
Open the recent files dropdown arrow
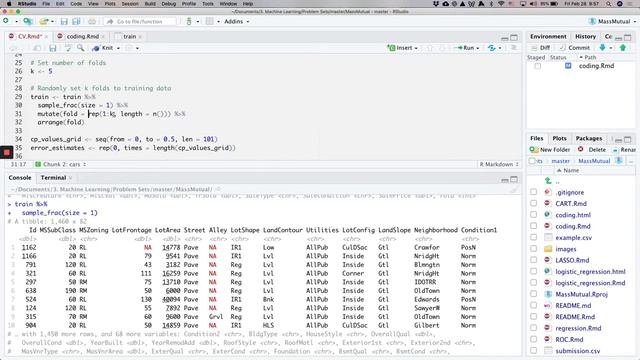(52, 21)
